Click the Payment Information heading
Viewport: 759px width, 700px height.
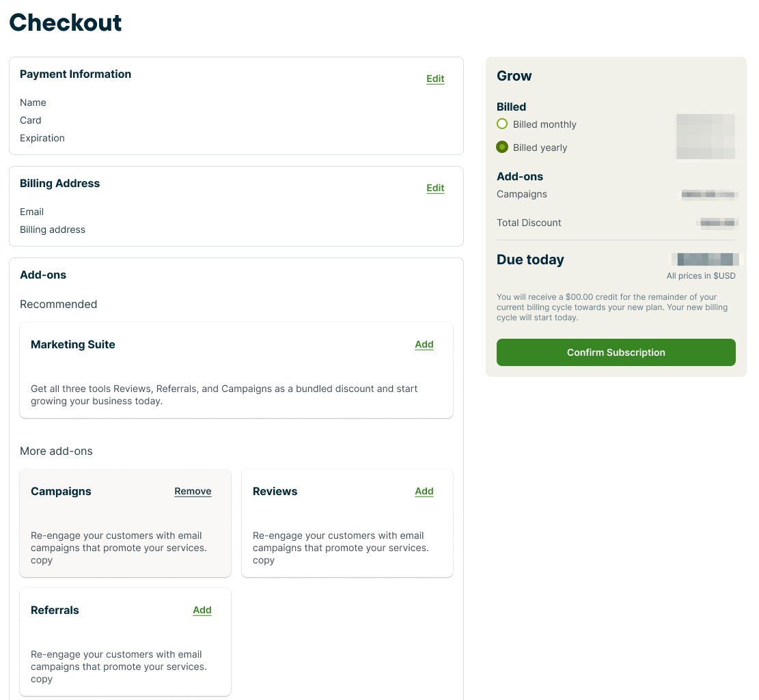coord(75,74)
